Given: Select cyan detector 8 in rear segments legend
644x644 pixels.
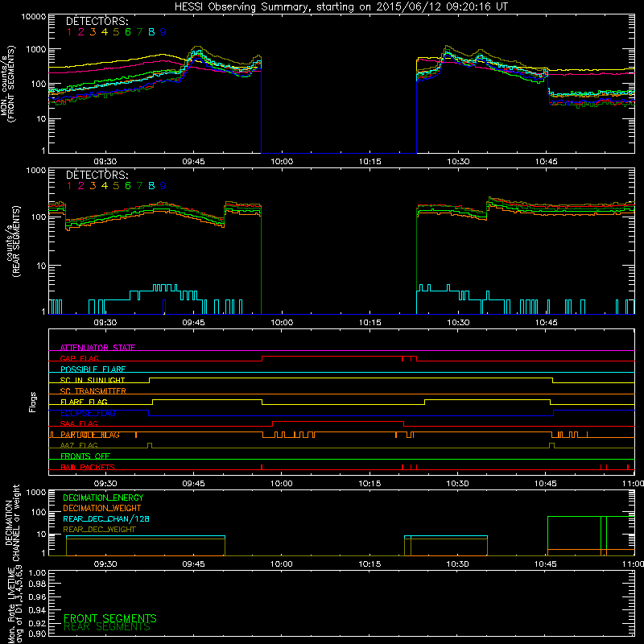Looking at the screenshot, I should 151,186.
